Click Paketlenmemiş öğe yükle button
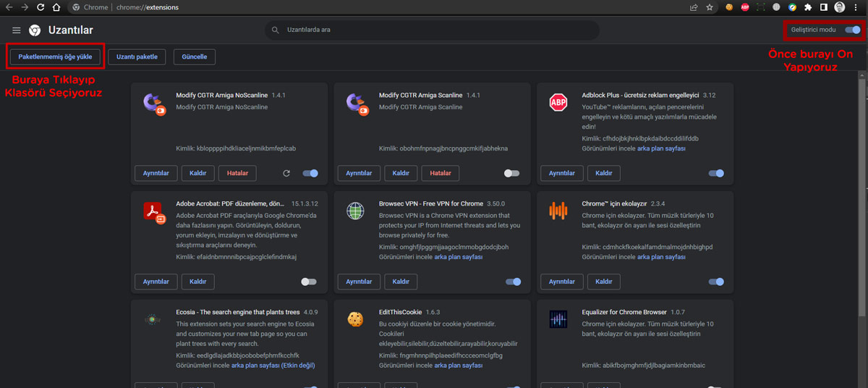Screen dimensions: 868x388 point(55,56)
